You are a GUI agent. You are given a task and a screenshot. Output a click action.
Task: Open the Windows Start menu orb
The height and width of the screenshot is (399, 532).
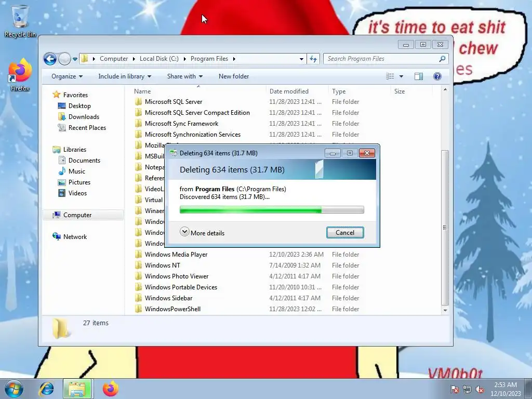(14, 389)
